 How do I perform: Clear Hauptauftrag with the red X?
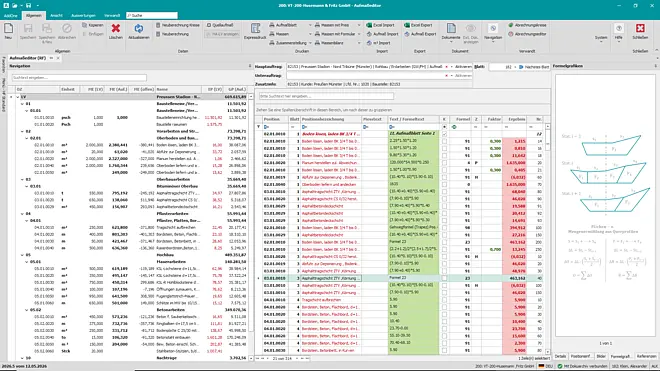pyautogui.click(x=446, y=67)
